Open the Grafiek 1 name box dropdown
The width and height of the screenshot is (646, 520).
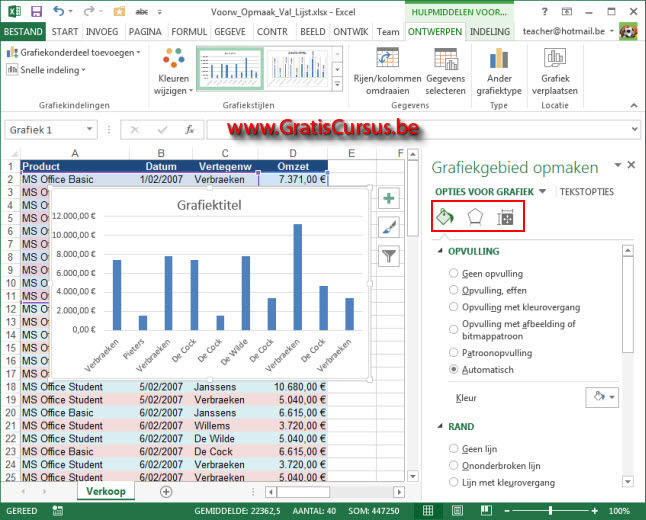click(89, 129)
